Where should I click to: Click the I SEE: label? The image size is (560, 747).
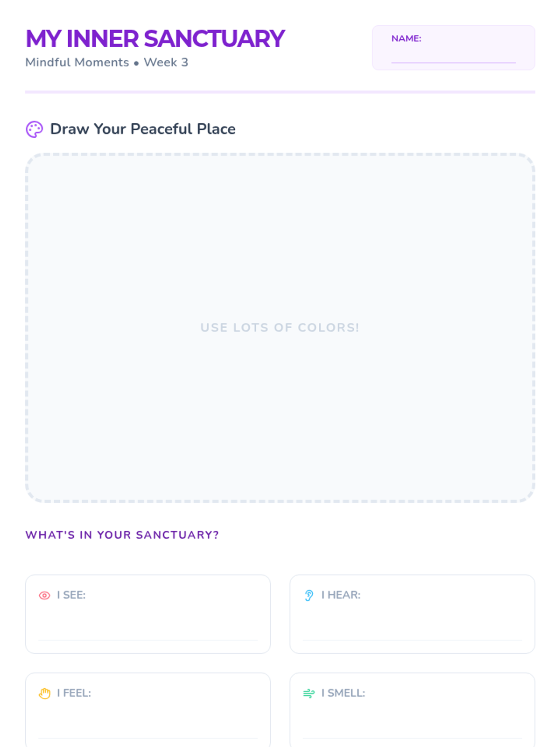71,595
